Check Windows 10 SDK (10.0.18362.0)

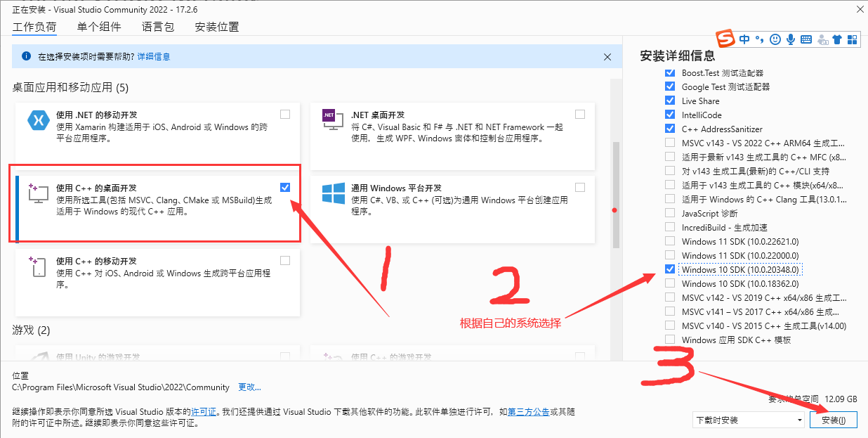point(669,284)
